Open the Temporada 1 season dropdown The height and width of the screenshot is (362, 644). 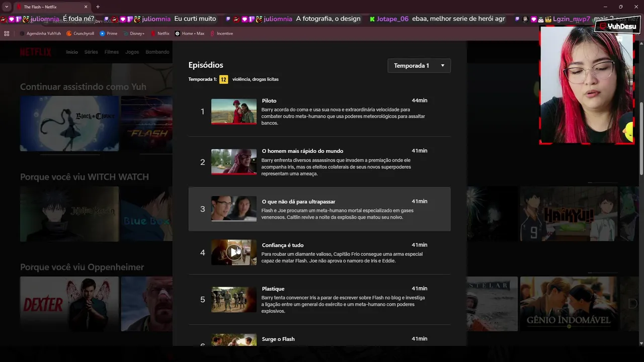[x=419, y=66]
